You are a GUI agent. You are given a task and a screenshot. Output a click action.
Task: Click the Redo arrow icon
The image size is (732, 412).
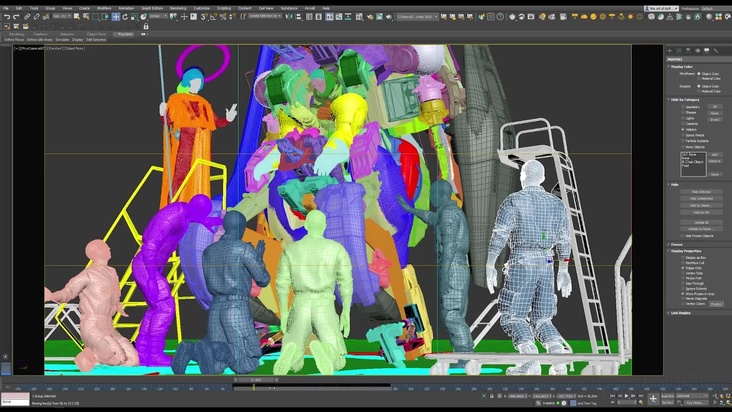15,17
